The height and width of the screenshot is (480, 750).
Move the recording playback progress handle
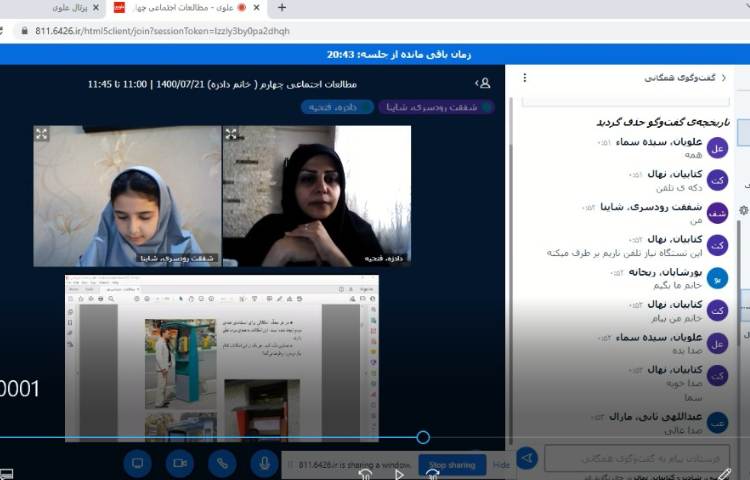(423, 437)
